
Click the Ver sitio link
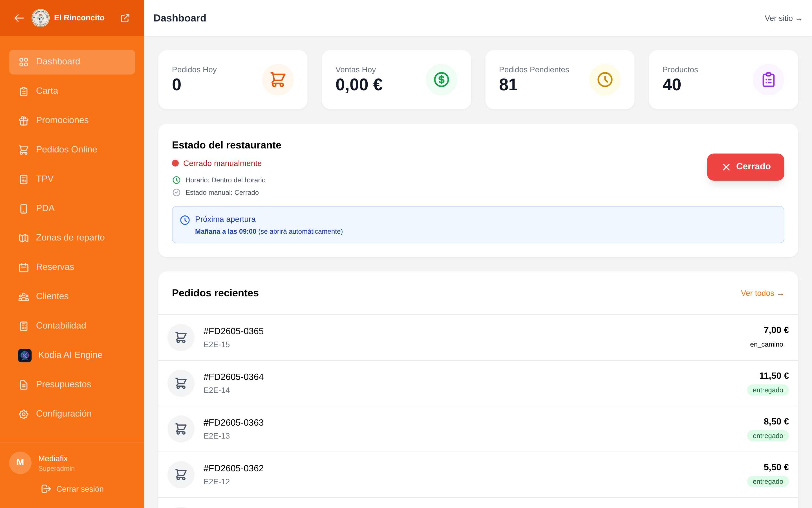[783, 18]
